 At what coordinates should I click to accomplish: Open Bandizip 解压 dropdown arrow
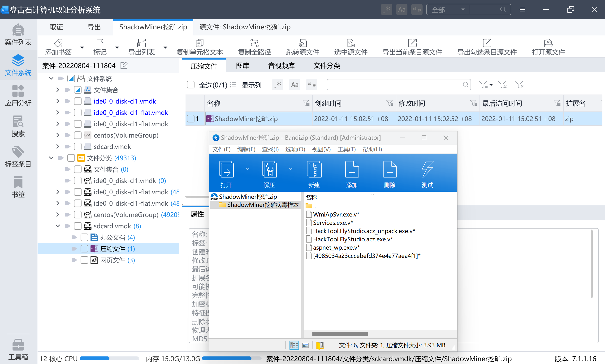(291, 169)
